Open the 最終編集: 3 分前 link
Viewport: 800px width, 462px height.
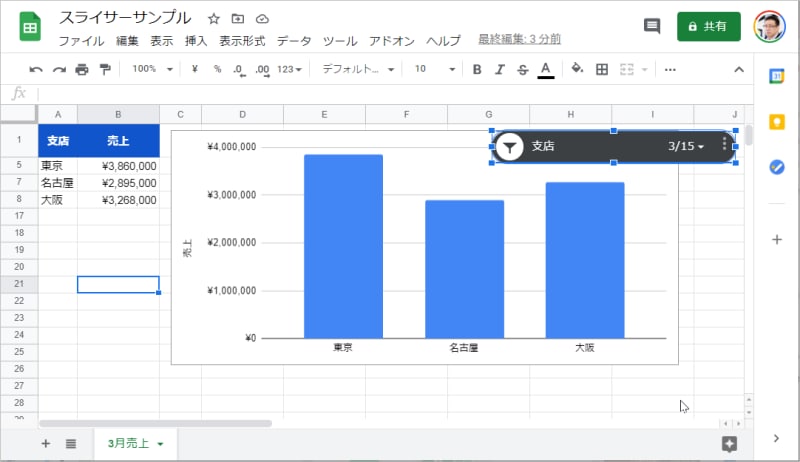519,39
